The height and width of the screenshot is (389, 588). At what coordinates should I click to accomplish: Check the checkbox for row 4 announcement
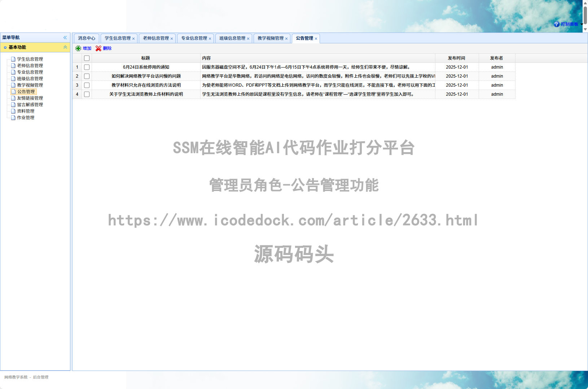[x=87, y=94]
